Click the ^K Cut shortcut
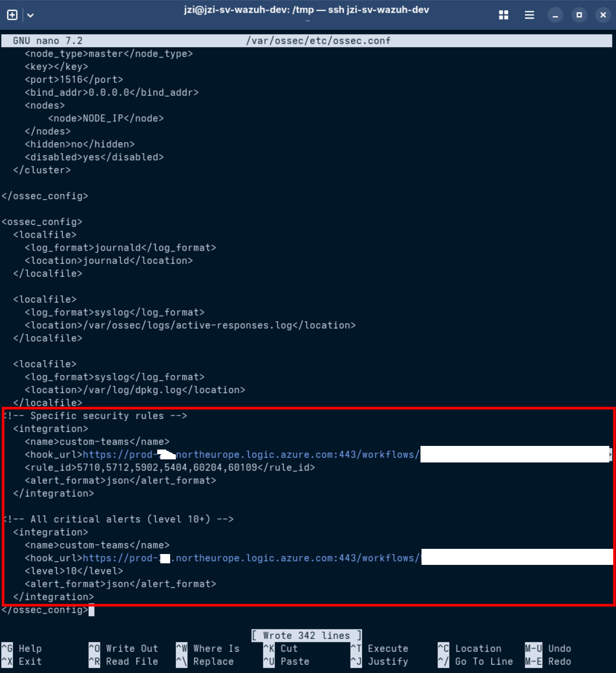Viewport: 616px width, 673px height. coord(281,649)
